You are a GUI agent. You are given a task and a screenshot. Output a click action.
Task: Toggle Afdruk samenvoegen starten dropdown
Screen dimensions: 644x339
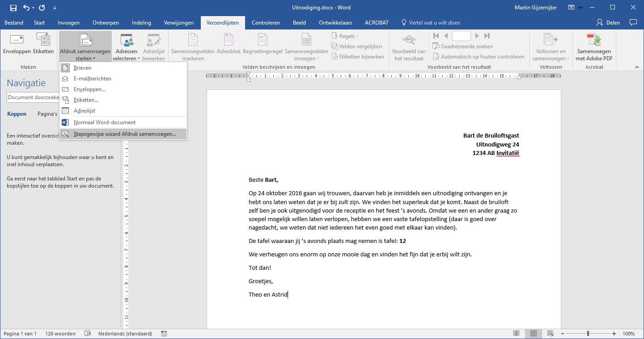(85, 47)
